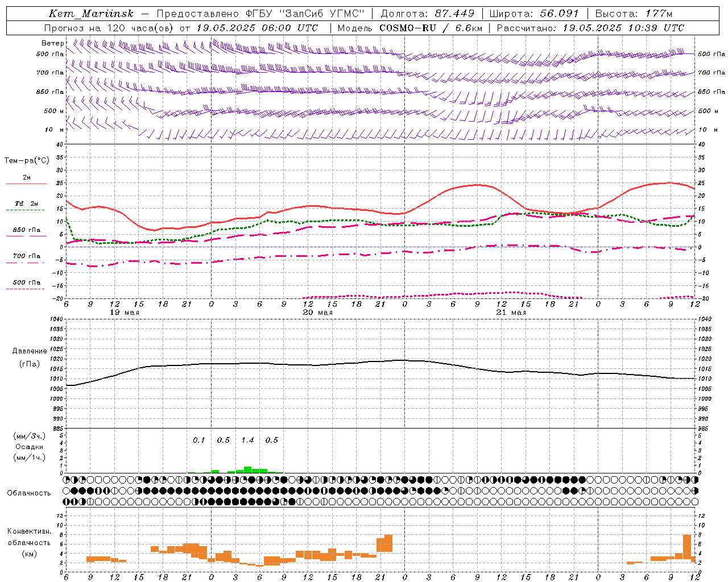The image size is (728, 582).
Task: Click the "(мм/3ч.)" precipitation unit label
Action: click(x=30, y=436)
